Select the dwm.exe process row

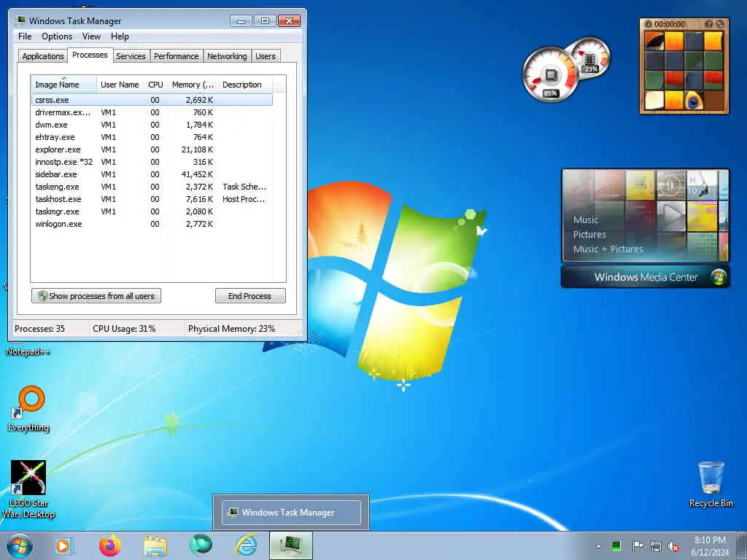coord(152,125)
